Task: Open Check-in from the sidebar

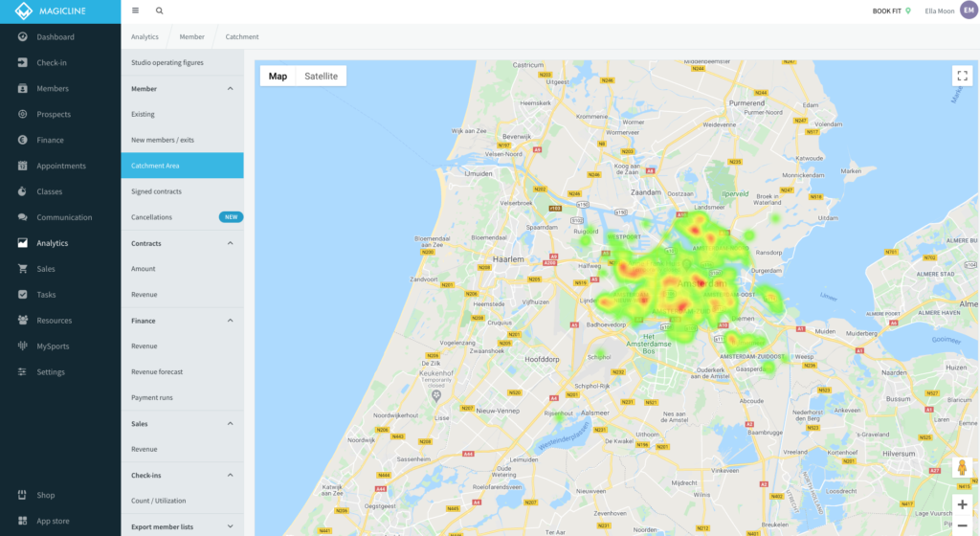Action: [22, 63]
